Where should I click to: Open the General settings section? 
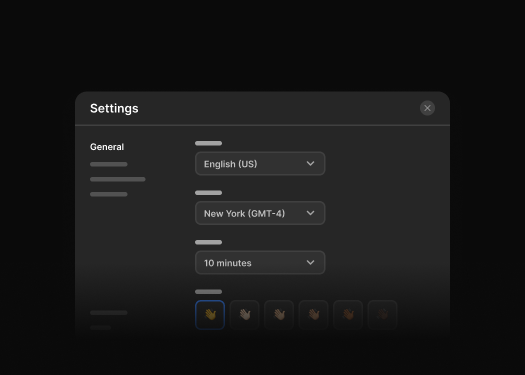107,147
